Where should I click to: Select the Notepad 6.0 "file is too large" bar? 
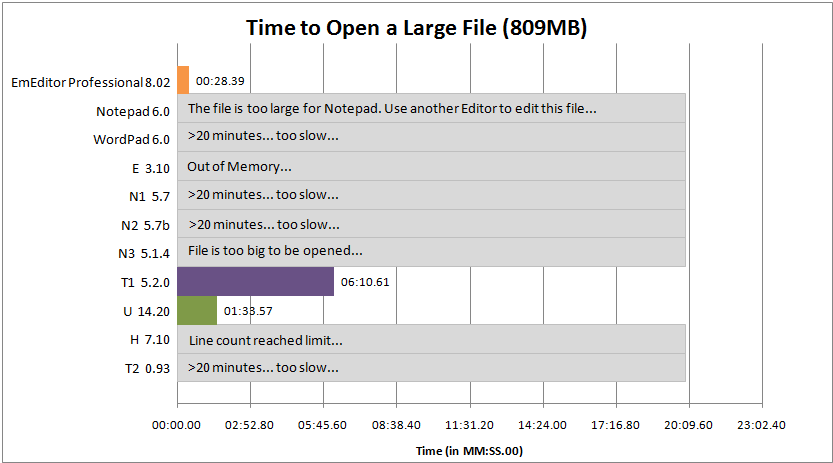431,108
